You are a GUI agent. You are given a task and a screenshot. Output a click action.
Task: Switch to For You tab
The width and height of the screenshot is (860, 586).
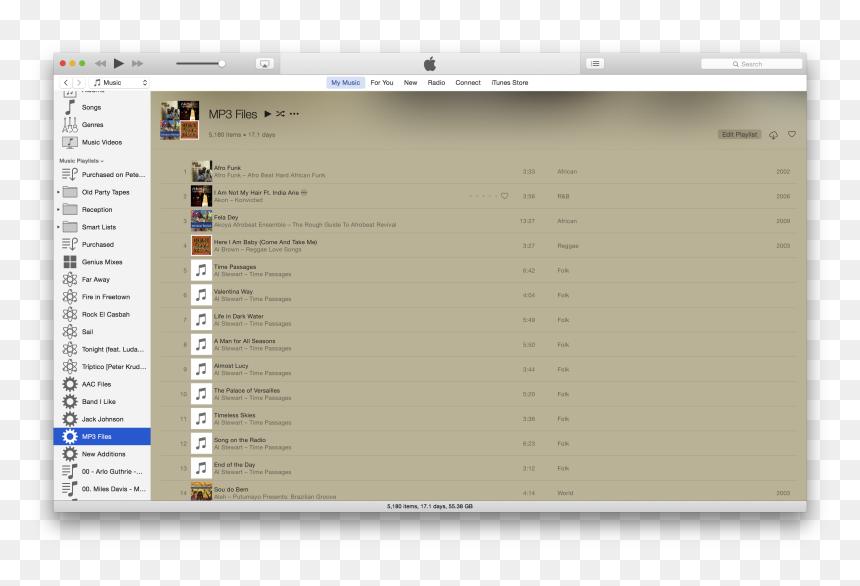point(382,82)
